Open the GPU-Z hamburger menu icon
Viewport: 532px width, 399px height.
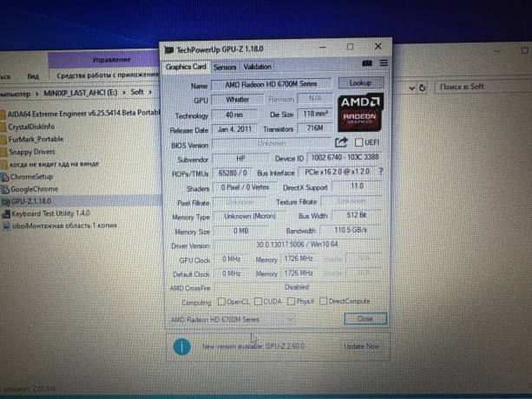pyautogui.click(x=384, y=63)
